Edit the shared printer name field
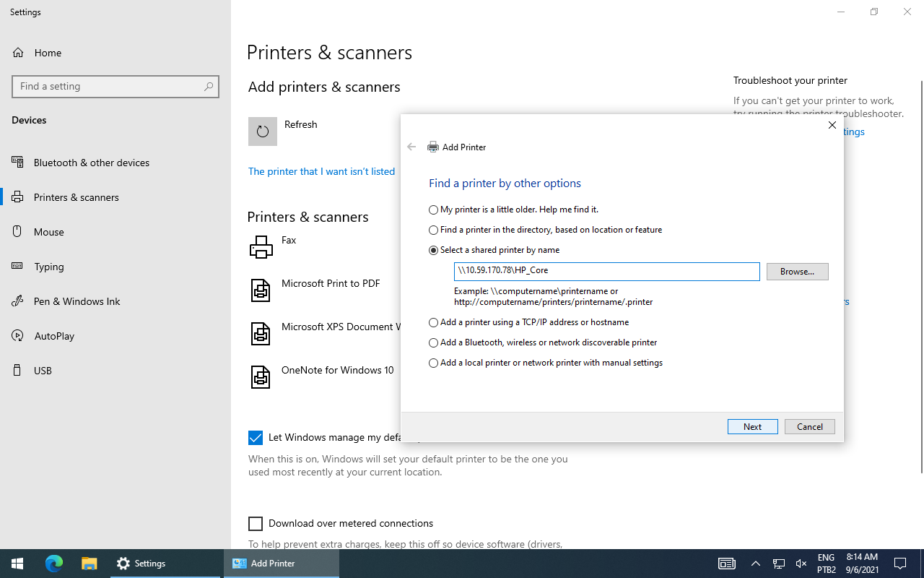This screenshot has width=924, height=578. [x=606, y=272]
